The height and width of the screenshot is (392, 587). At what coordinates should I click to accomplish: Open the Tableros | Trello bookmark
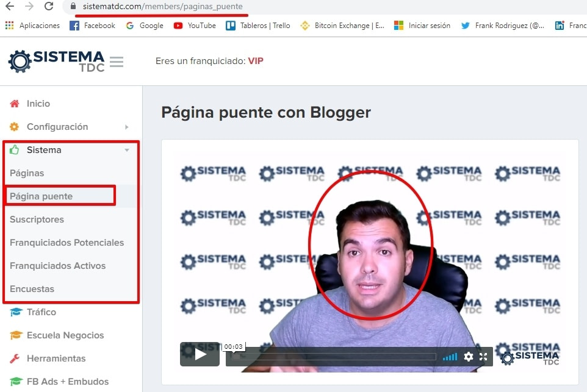pyautogui.click(x=258, y=26)
